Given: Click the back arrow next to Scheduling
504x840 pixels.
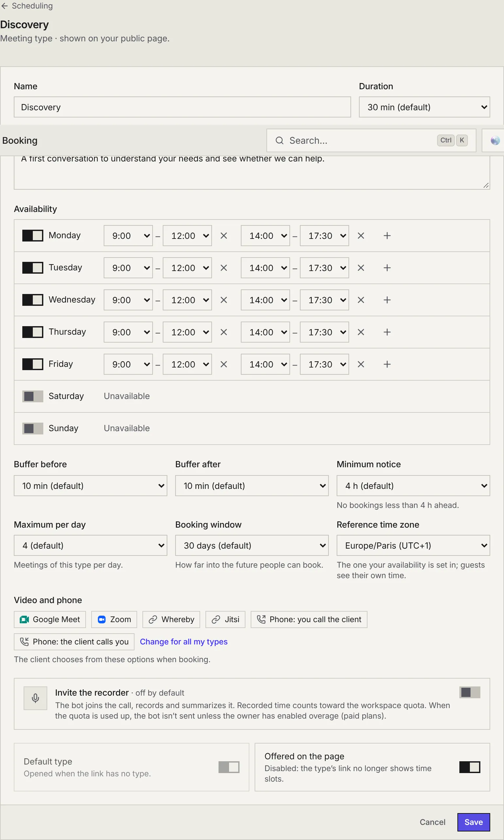Looking at the screenshot, I should pos(4,6).
